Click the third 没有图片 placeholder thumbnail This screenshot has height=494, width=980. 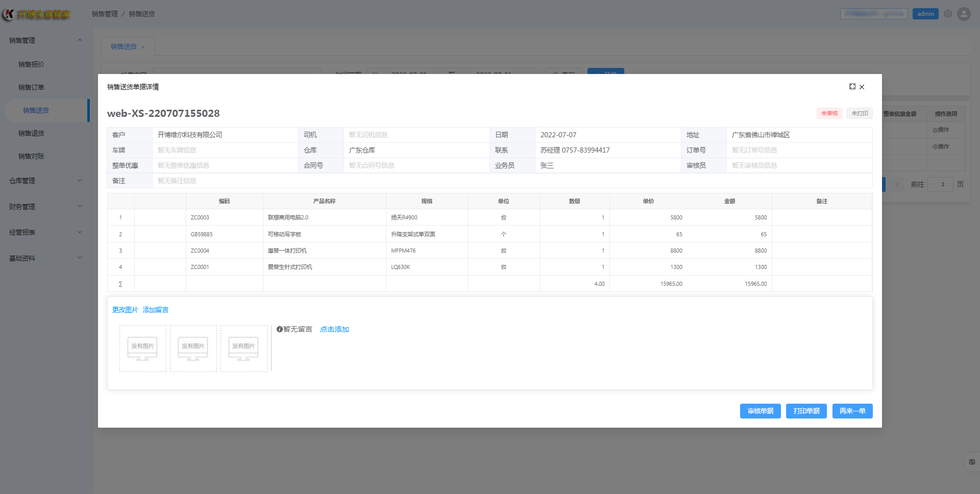(x=244, y=349)
